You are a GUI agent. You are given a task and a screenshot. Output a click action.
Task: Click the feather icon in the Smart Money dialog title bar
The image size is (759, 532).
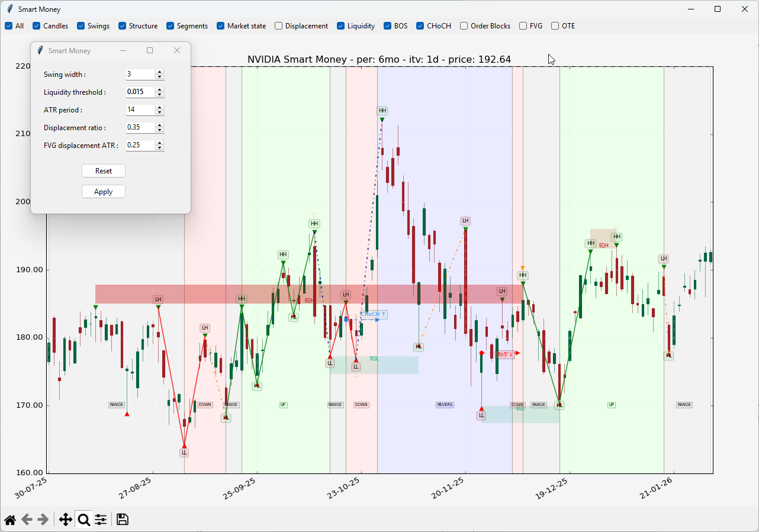point(40,51)
